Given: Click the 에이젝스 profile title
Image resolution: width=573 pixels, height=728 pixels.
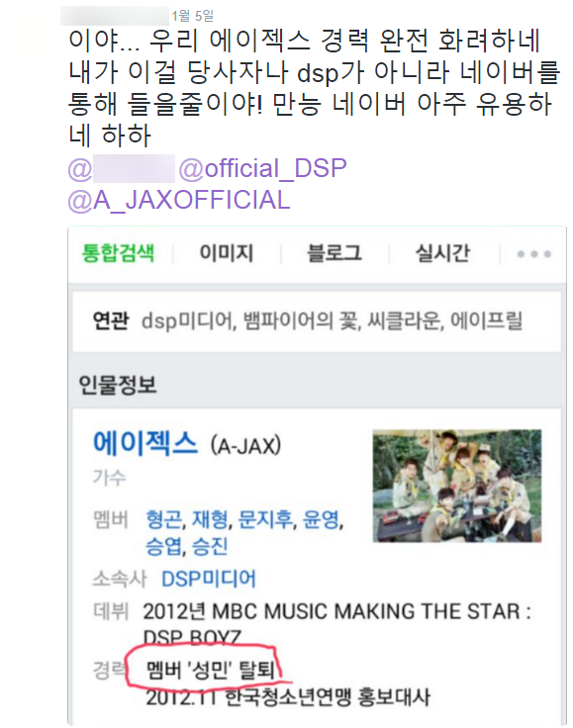Looking at the screenshot, I should click(145, 443).
